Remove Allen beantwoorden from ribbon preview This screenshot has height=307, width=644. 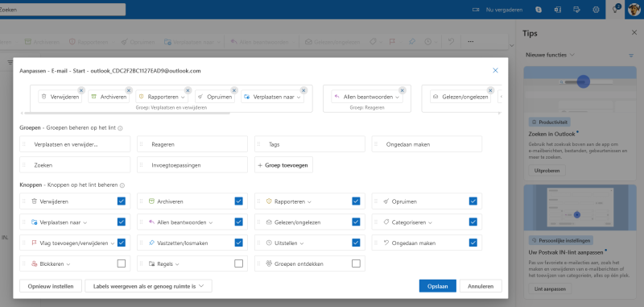(x=402, y=90)
